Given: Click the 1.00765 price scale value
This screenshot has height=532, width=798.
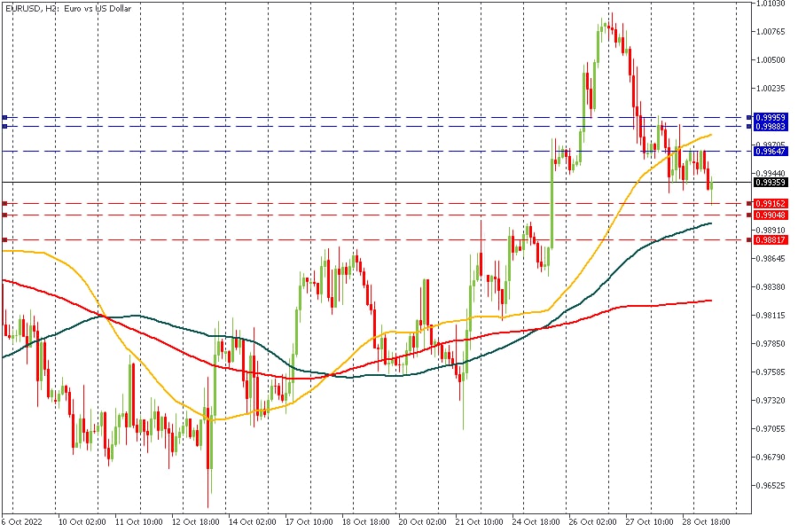Looking at the screenshot, I should 771,32.
